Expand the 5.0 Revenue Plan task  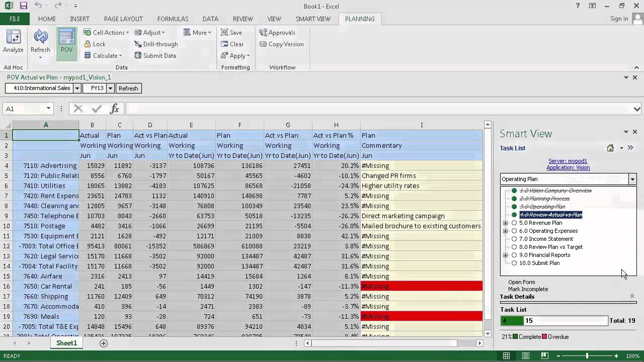click(x=505, y=223)
